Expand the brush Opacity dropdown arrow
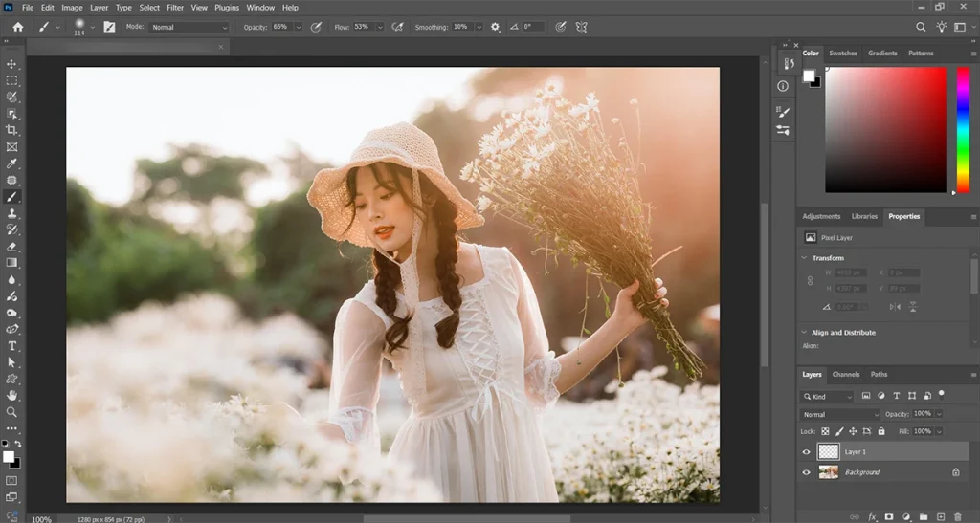 point(298,27)
